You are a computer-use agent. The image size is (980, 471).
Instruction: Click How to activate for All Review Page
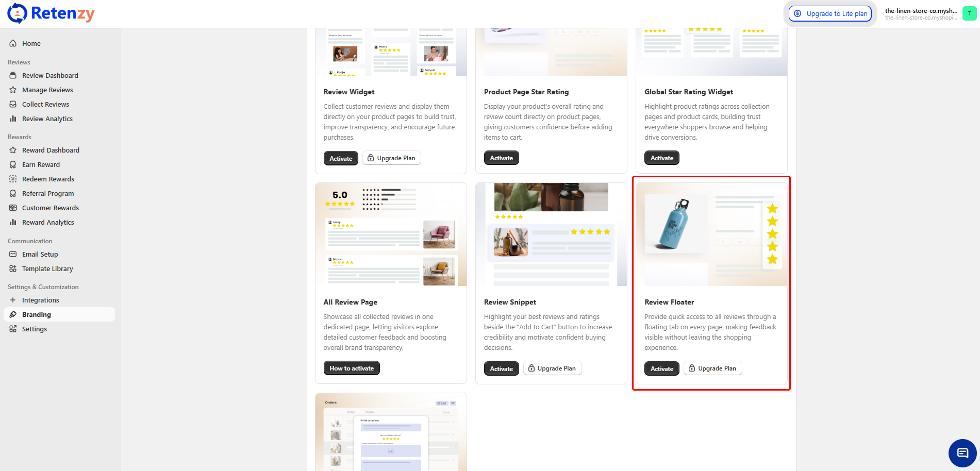(352, 368)
